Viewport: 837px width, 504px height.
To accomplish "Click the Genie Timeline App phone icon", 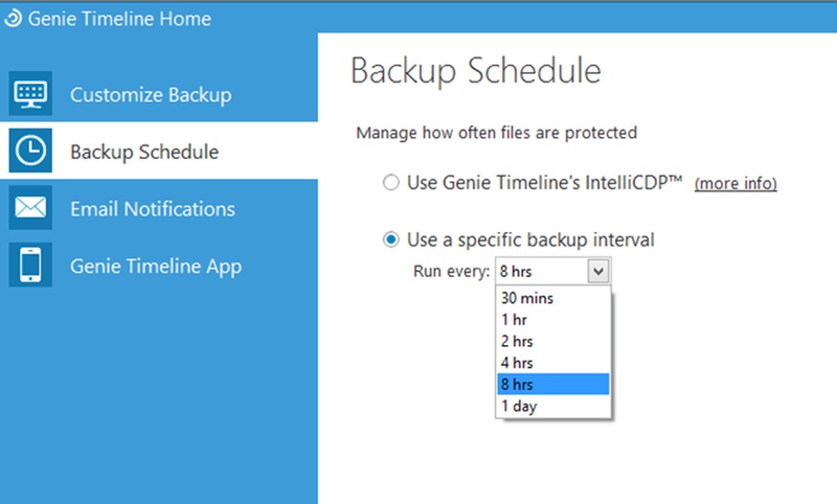I will point(31,265).
